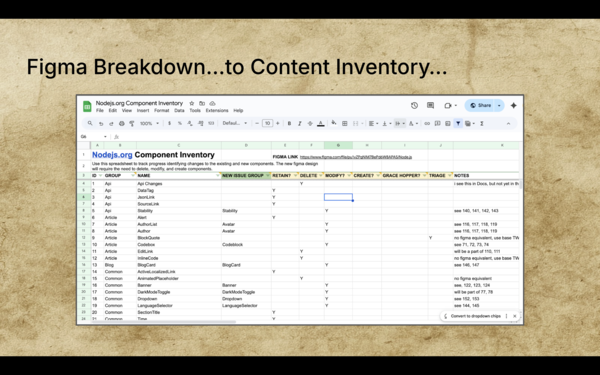Toggle bold formatting

(x=289, y=124)
